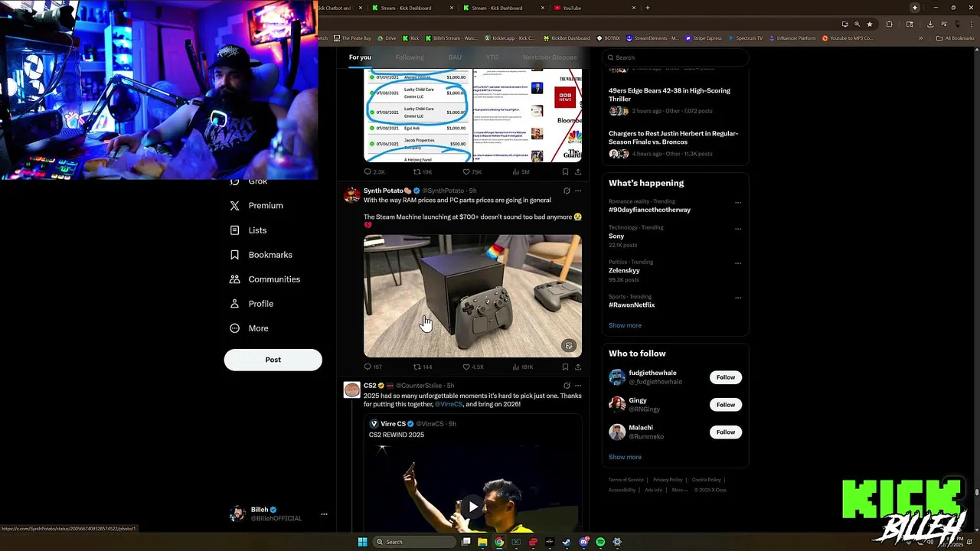Open more options for Synth Potato post
The height and width of the screenshot is (551, 980).
(x=578, y=191)
